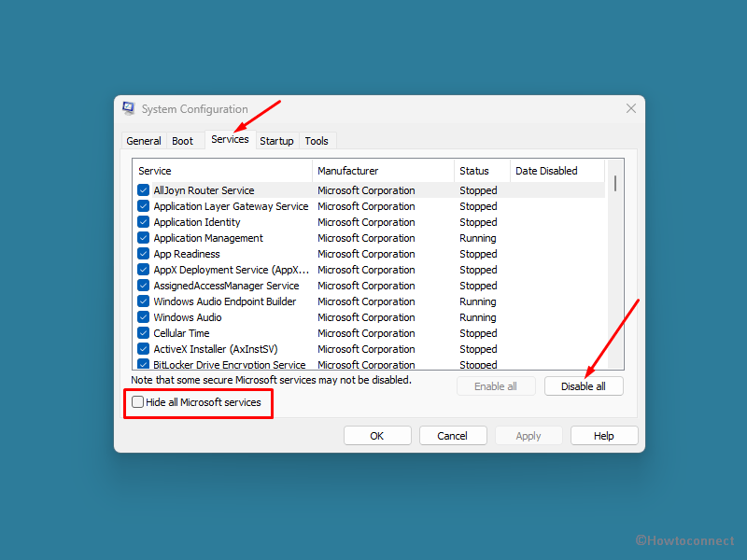
Task: Uncheck AssignedAccessManager Service checkbox
Action: pos(143,286)
